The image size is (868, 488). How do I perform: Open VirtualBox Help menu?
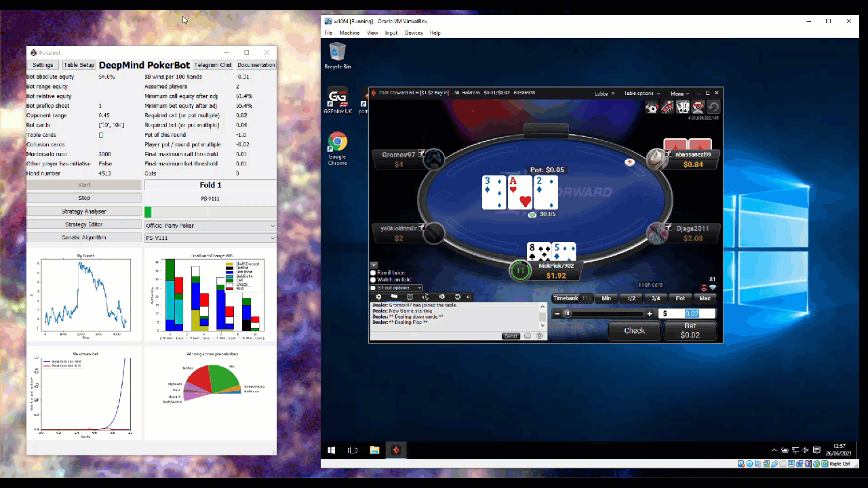point(435,33)
